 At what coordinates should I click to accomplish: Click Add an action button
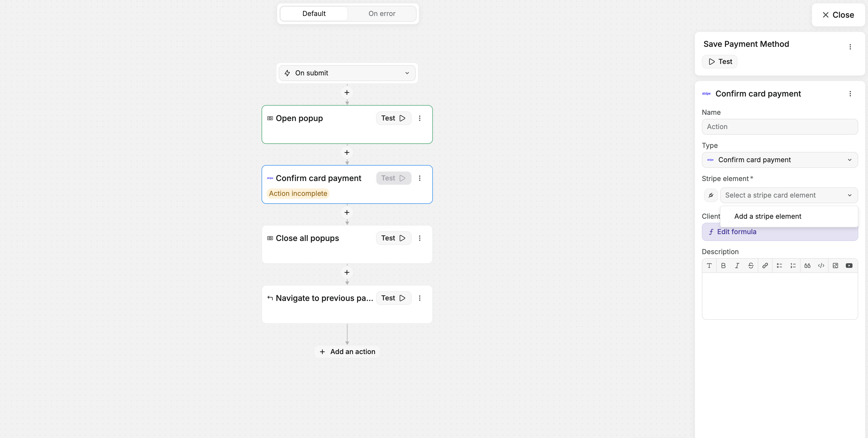[x=347, y=352]
